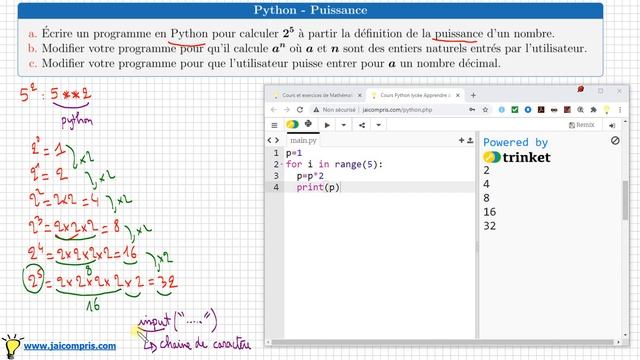Click the browser forward arrow
Viewport: 640px width, 360px height.
pyautogui.click(x=287, y=110)
